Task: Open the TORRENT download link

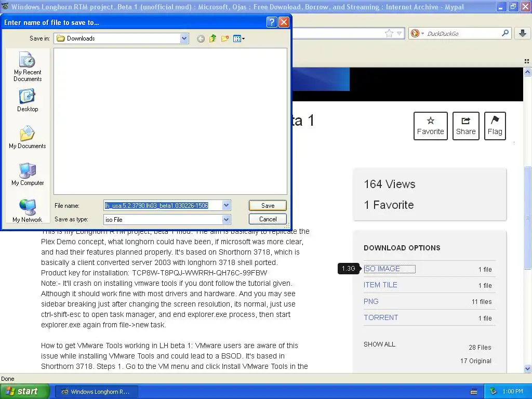Action: 381,317
